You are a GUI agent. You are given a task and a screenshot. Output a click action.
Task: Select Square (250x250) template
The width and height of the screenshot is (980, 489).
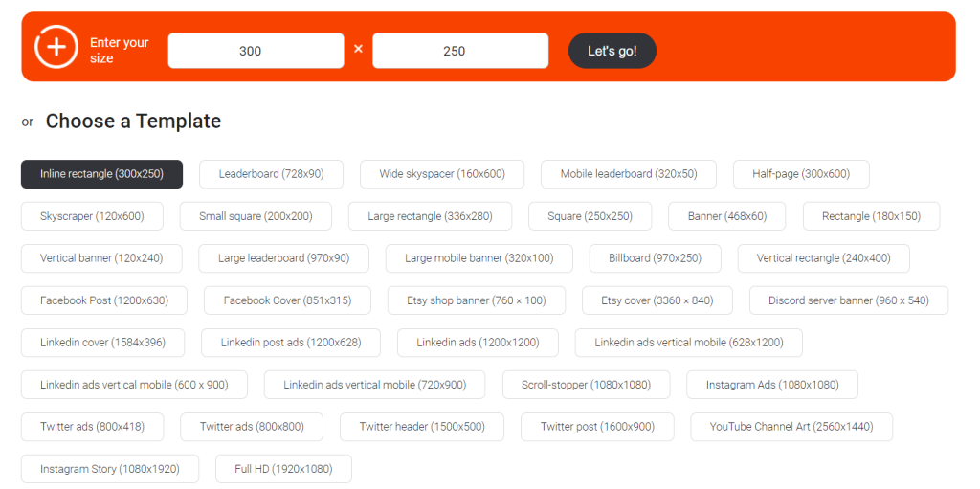pyautogui.click(x=590, y=216)
